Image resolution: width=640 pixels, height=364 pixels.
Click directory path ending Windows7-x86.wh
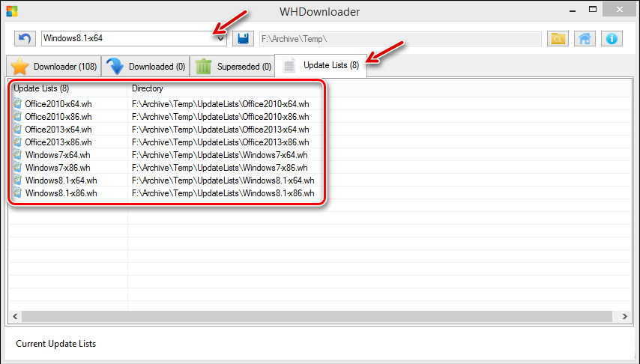click(220, 167)
